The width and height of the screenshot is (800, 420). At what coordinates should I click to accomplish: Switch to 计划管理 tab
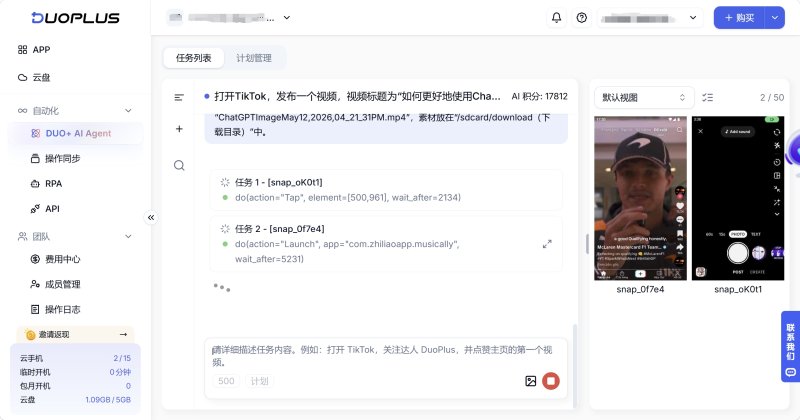tap(254, 58)
